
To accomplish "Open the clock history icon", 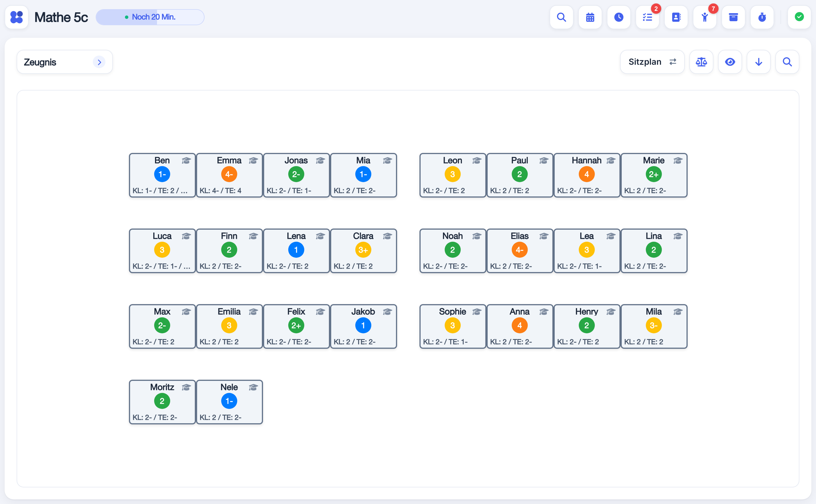I will pyautogui.click(x=619, y=17).
